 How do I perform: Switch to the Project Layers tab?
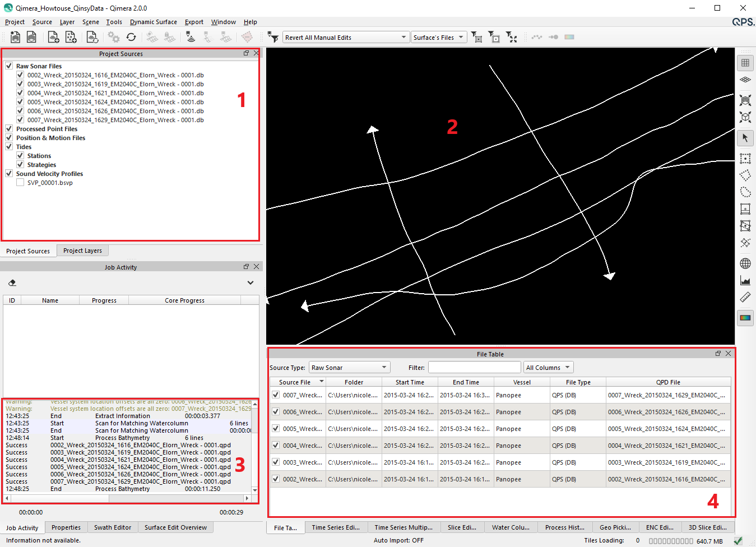click(82, 251)
